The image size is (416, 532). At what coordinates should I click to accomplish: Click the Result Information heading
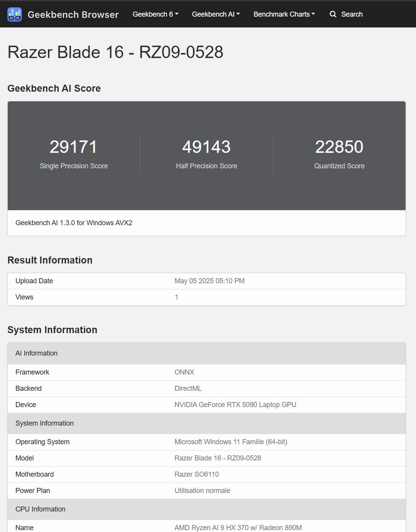(50, 260)
